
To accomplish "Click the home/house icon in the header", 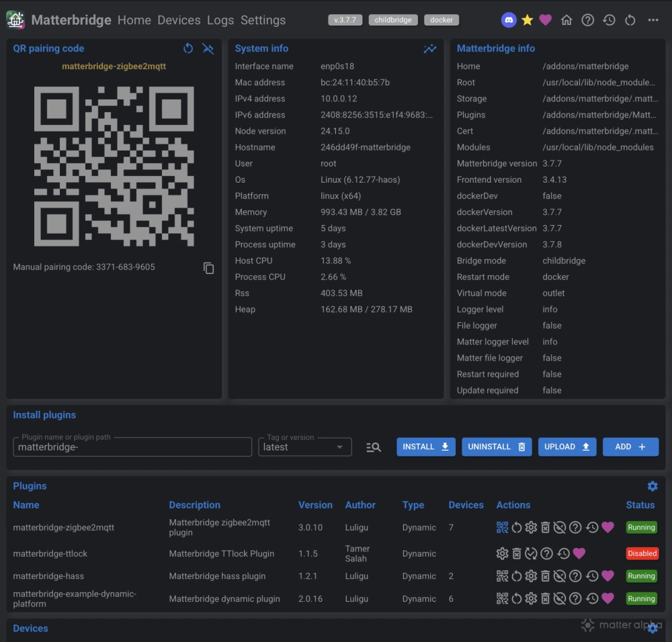I will [x=566, y=20].
